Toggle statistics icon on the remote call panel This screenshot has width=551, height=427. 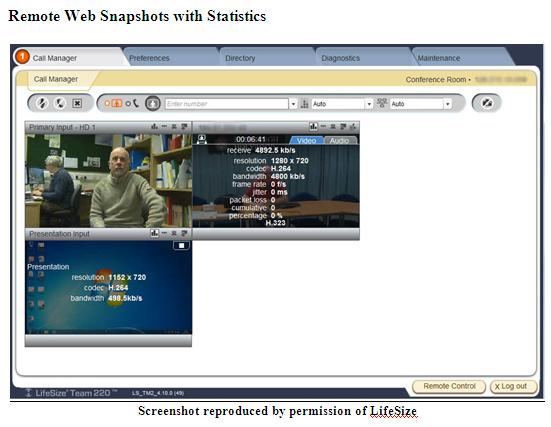(x=313, y=127)
